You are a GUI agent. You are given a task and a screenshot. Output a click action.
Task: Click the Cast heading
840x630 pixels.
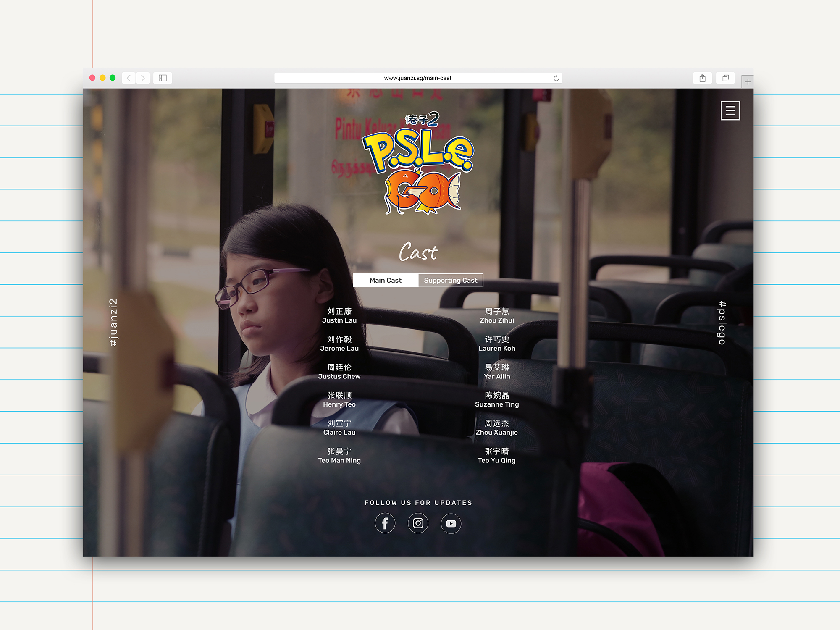[x=418, y=252]
